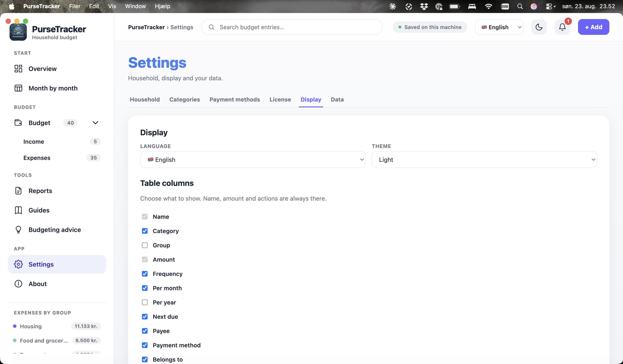The image size is (623, 364).
Task: Uncheck the Category column checkbox
Action: (x=145, y=231)
